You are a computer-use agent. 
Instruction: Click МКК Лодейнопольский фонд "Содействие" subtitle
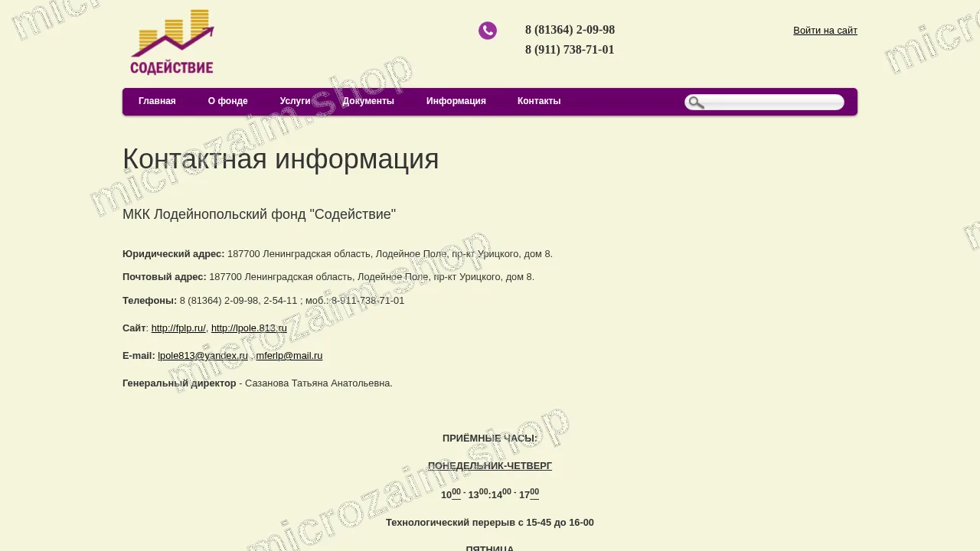260,214
